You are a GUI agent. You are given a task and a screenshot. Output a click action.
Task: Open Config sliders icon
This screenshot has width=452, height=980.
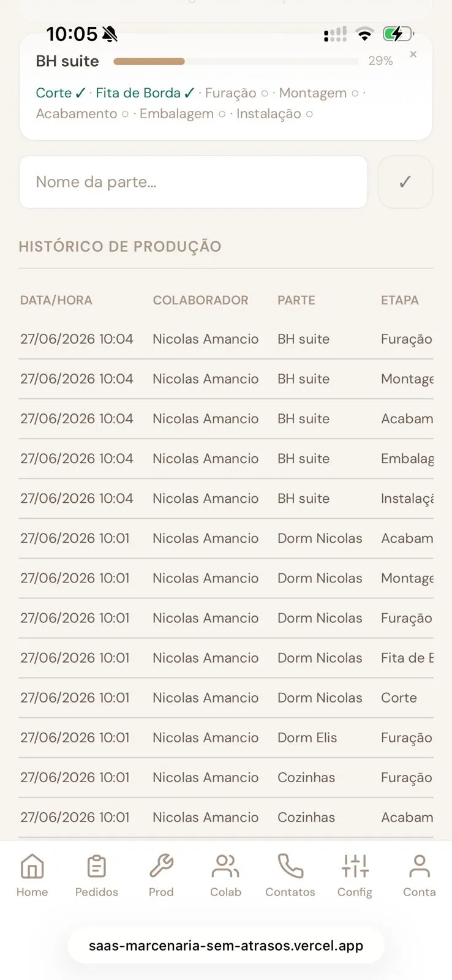click(355, 866)
